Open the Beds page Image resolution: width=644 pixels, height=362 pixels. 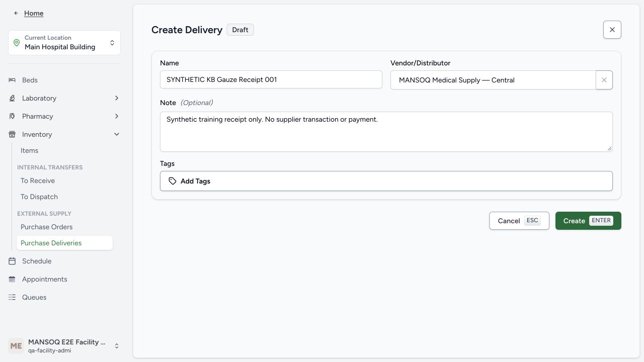coord(30,80)
